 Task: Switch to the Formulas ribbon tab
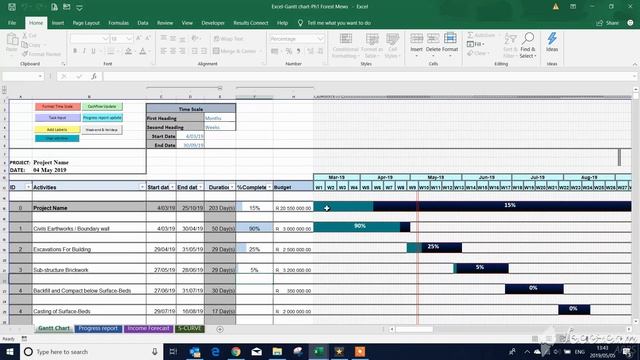(118, 23)
